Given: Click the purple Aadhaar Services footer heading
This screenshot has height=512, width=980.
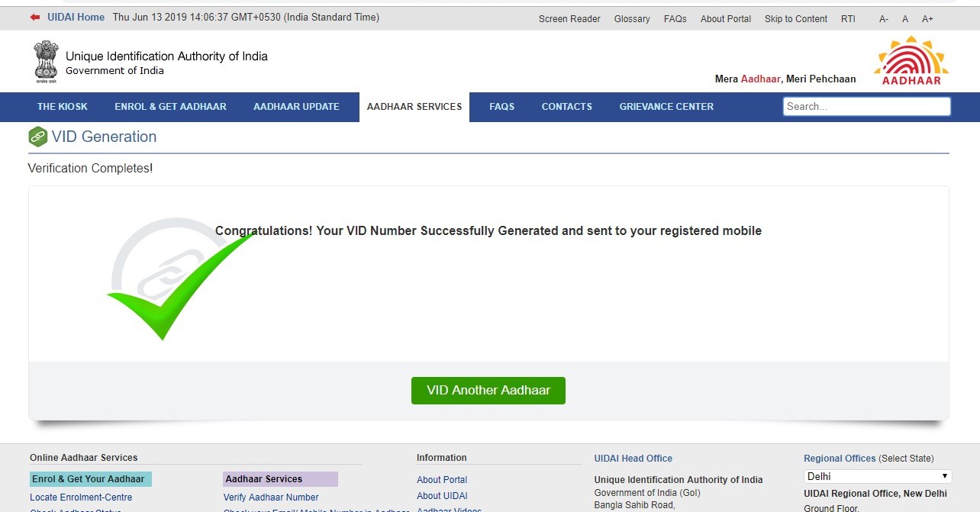Looking at the screenshot, I should tap(280, 479).
